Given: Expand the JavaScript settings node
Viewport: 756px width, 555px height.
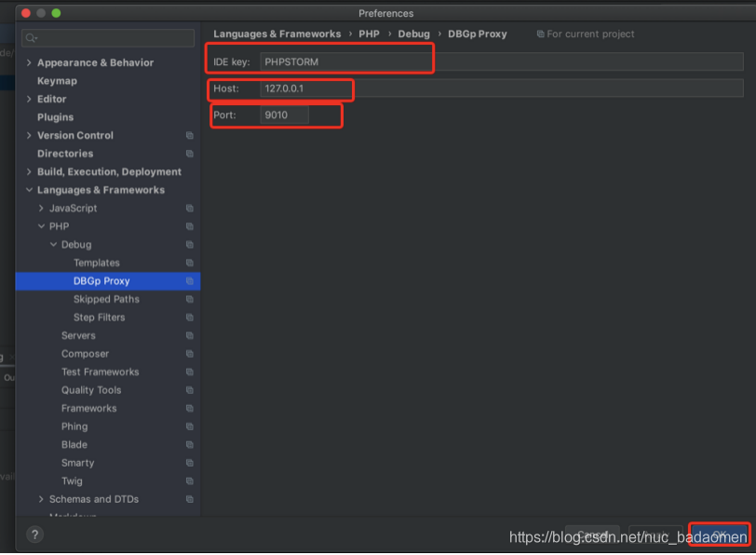Looking at the screenshot, I should coord(41,208).
